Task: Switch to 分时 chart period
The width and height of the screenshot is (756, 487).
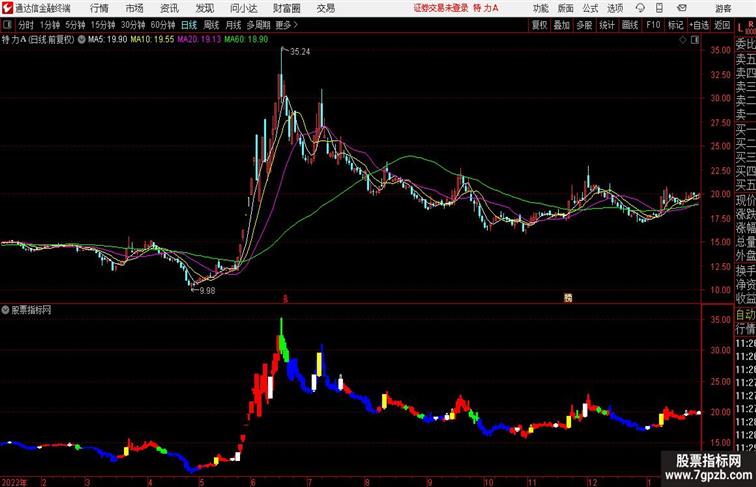Action: pos(26,25)
